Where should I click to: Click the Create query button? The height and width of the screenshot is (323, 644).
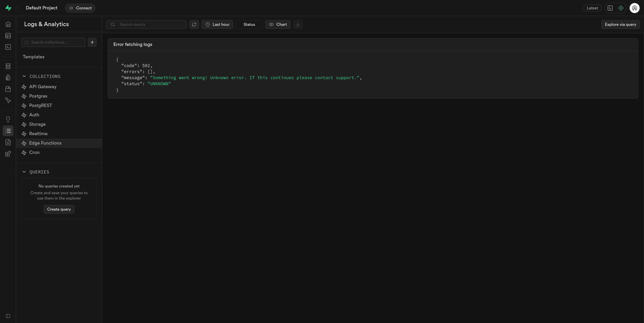click(x=59, y=209)
